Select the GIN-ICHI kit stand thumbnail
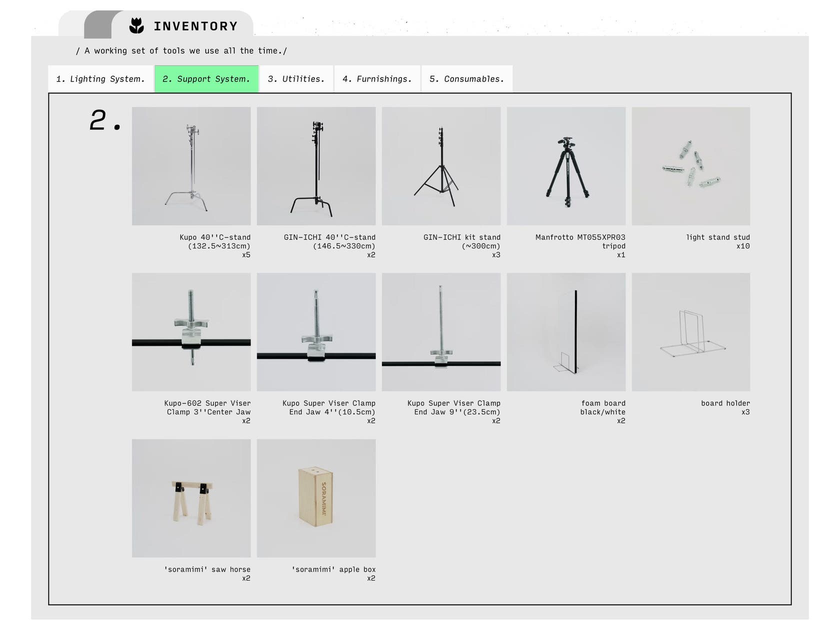Viewport: 840px width, 630px height. tap(441, 166)
